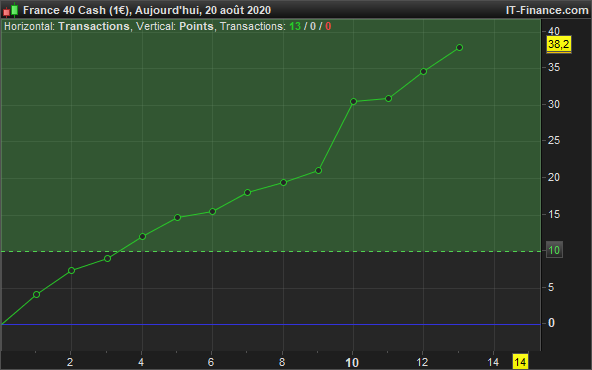This screenshot has height=370, width=592.
Task: Select data point for transaction 4
Action: pyautogui.click(x=142, y=236)
